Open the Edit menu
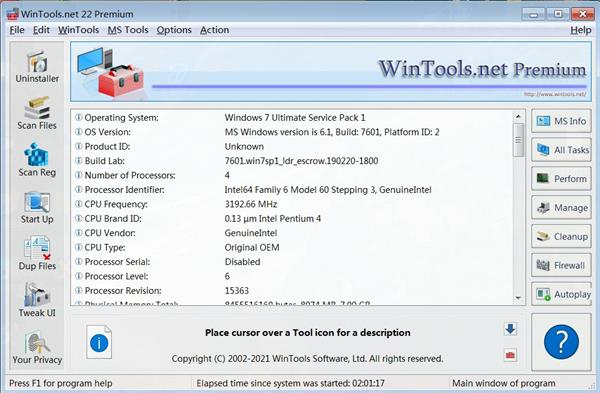 (x=41, y=30)
